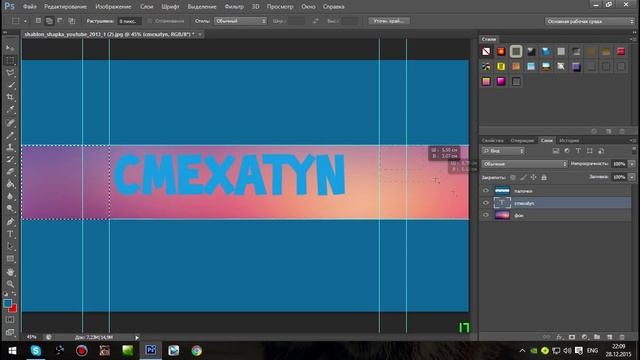640x360 pixels.
Task: Open the marquee Style dropdown
Action: [240, 21]
